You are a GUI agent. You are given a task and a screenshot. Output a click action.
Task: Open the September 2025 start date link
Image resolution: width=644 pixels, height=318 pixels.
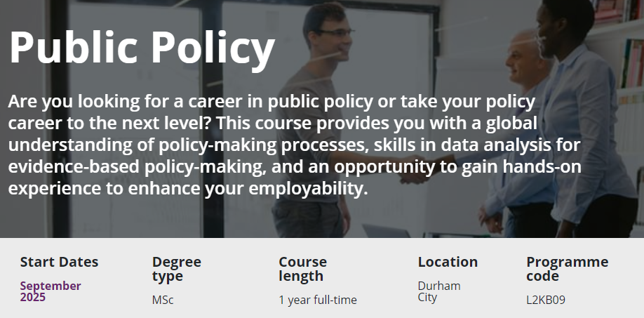click(x=51, y=291)
